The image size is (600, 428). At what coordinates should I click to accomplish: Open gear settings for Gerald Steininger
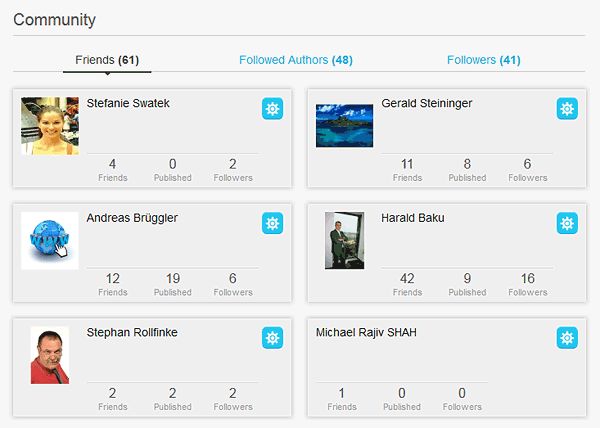(x=567, y=109)
